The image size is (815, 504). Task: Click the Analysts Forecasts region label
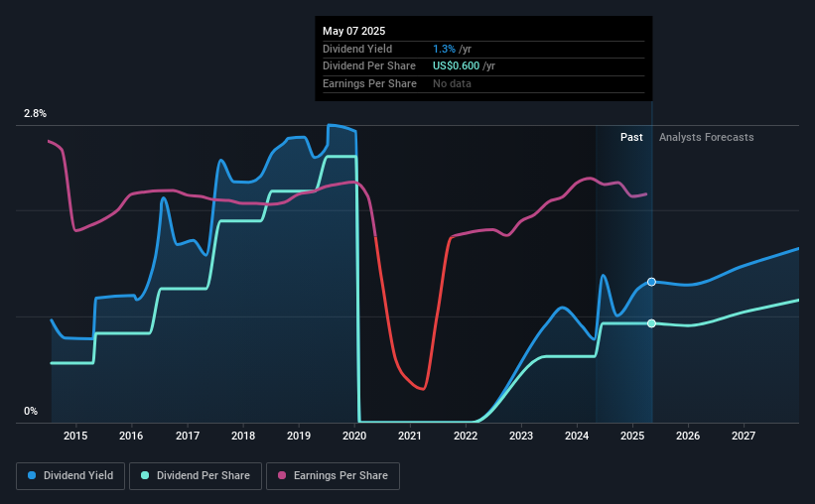pyautogui.click(x=707, y=137)
